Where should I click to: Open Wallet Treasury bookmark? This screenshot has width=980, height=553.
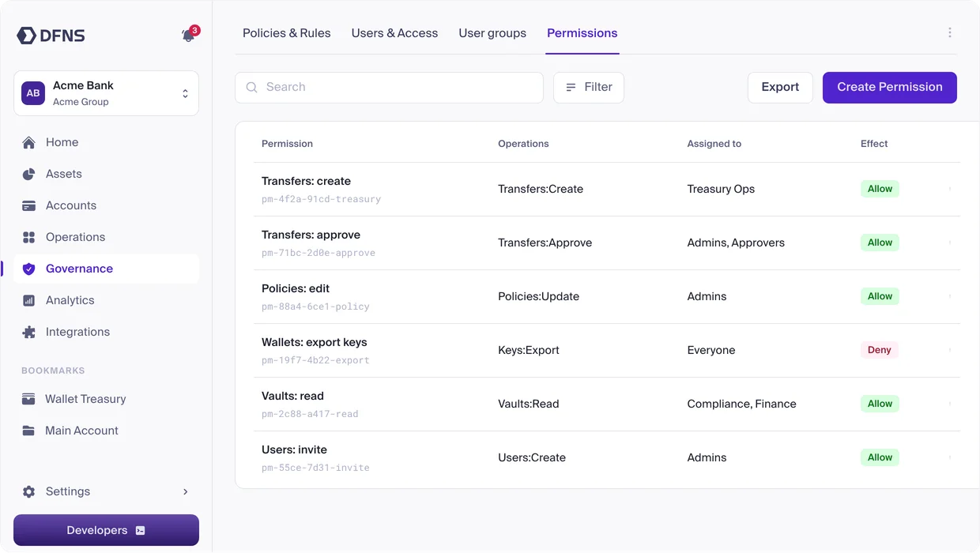coord(106,399)
